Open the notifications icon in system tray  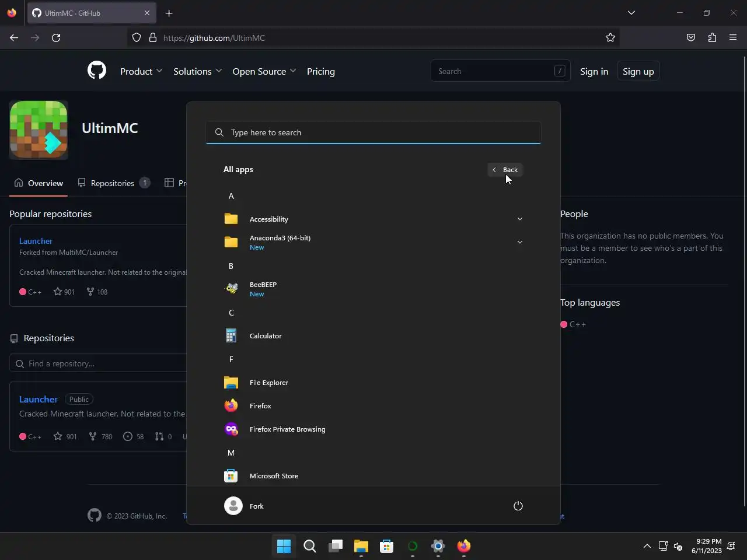pos(731,546)
